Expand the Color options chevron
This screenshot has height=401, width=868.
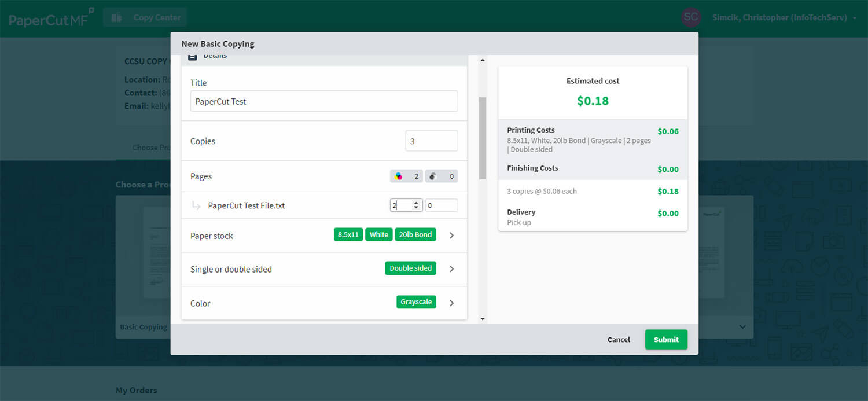(x=452, y=303)
